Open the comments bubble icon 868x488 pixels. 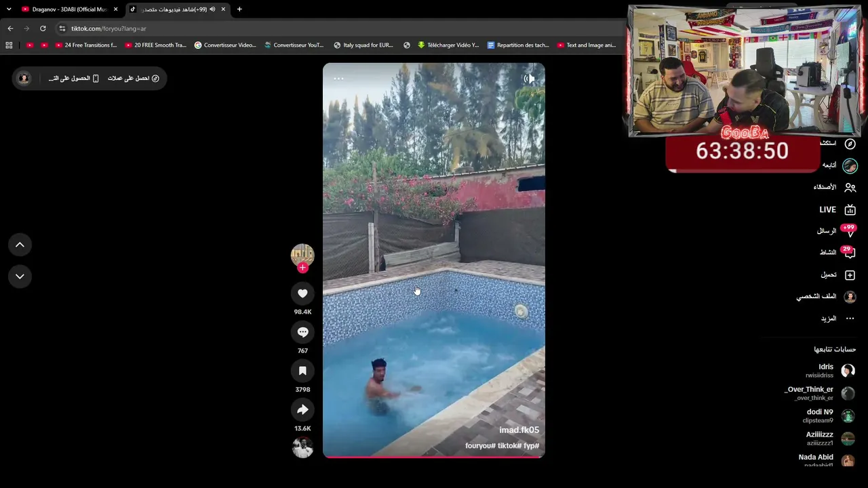pos(302,332)
